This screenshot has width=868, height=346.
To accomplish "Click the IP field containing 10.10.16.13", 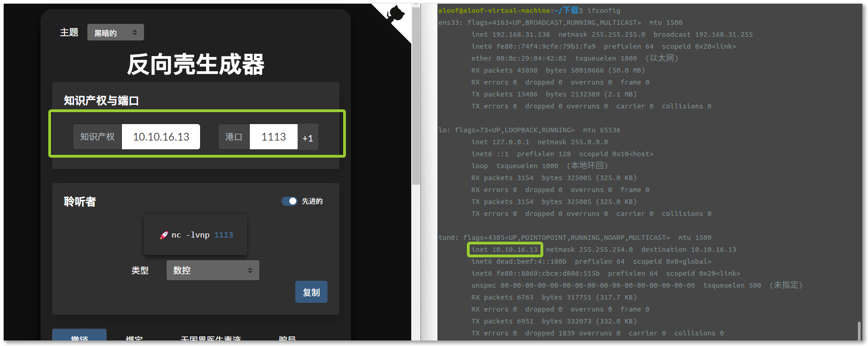I will 161,137.
